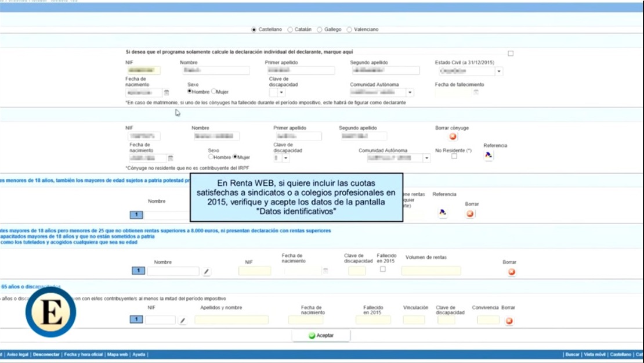Viewport: 644px width, 363px height.
Task: Click the Referencia icon in the under-18 children row
Action: tap(442, 213)
